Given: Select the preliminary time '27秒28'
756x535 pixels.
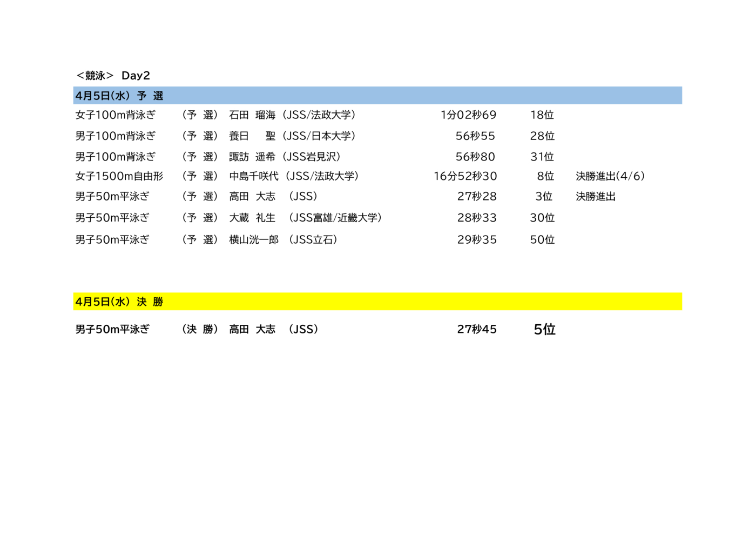Looking at the screenshot, I should pyautogui.click(x=477, y=196).
